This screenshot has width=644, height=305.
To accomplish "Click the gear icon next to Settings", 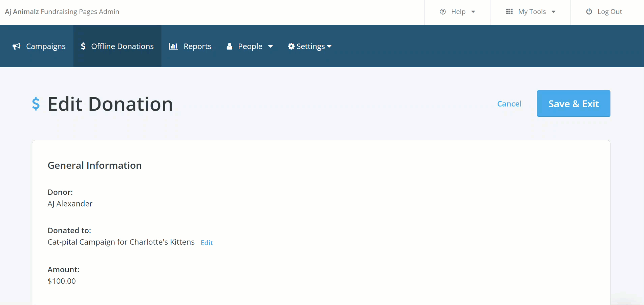I will [x=291, y=46].
